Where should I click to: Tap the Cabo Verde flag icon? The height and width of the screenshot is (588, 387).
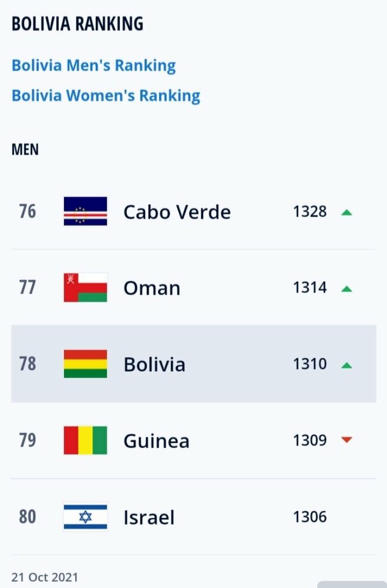(x=85, y=211)
